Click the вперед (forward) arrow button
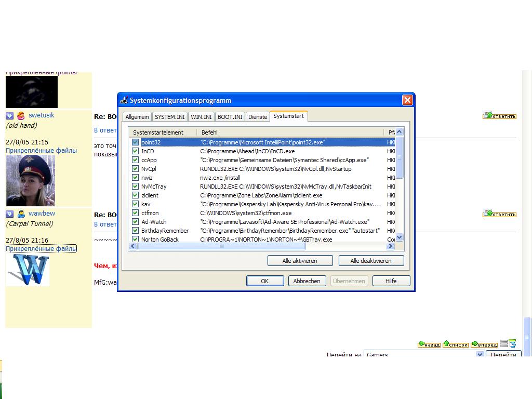This screenshot has width=532, height=399. [x=485, y=344]
